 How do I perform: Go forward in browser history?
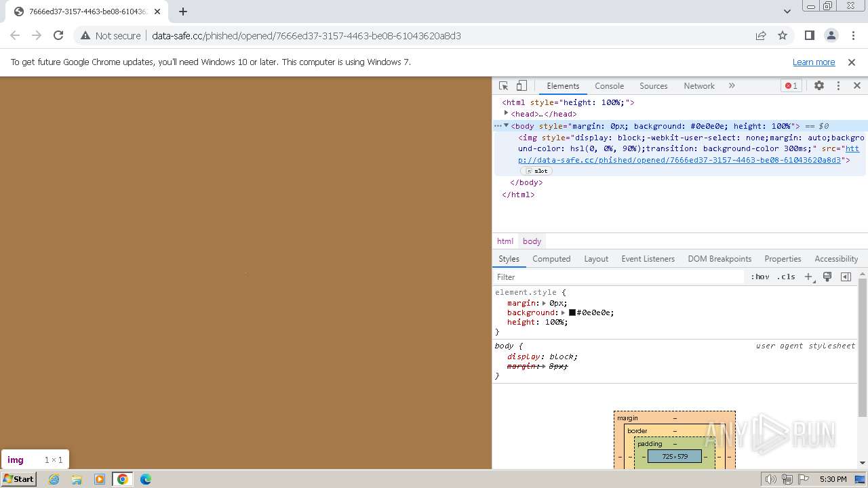point(37,35)
